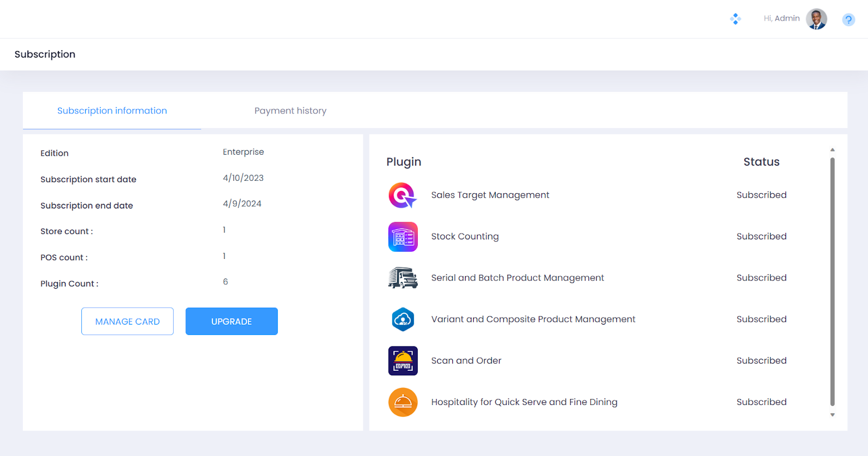Select the Stock Counting plugin name

(x=464, y=237)
